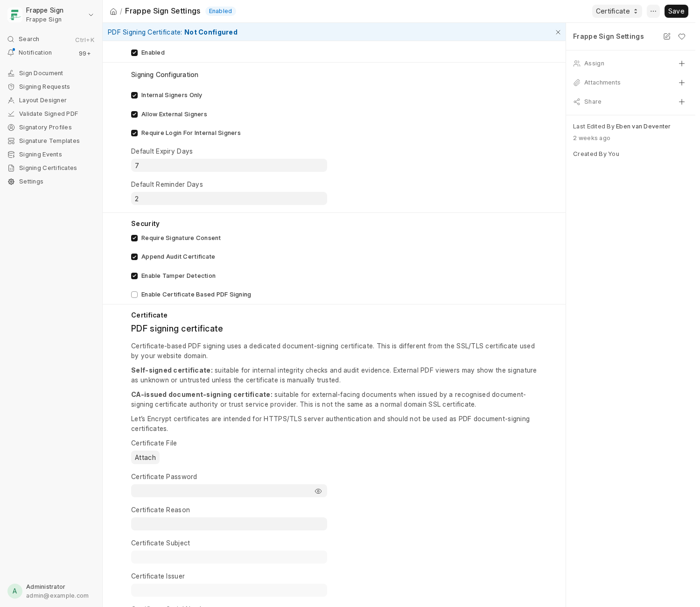This screenshot has height=607, width=700.
Task: Toggle Append Audit Certificate checkbox
Action: [x=134, y=257]
